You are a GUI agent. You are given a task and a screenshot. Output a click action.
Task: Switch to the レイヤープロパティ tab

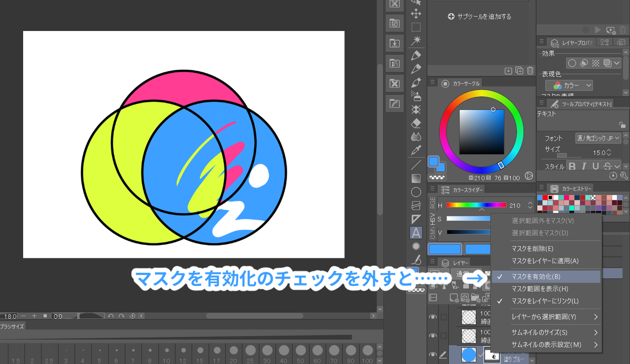click(571, 42)
